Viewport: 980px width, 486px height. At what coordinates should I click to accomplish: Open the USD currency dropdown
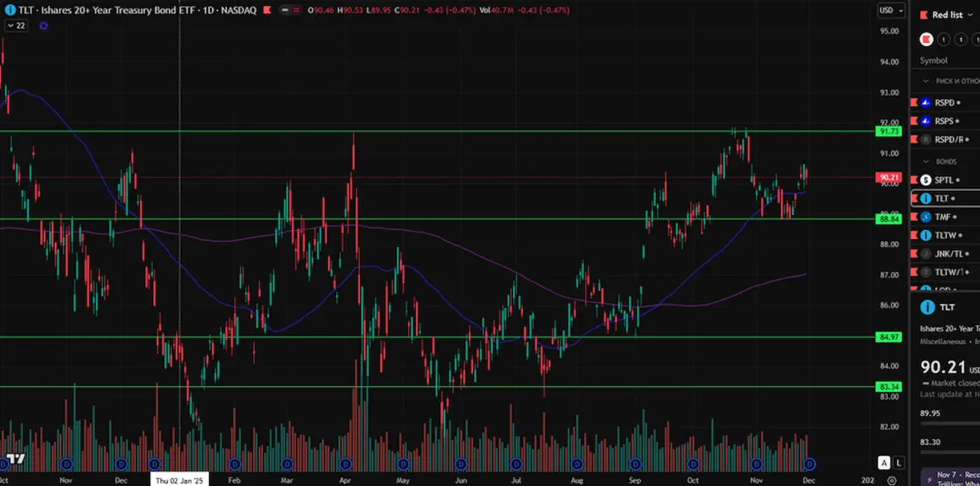pos(891,10)
